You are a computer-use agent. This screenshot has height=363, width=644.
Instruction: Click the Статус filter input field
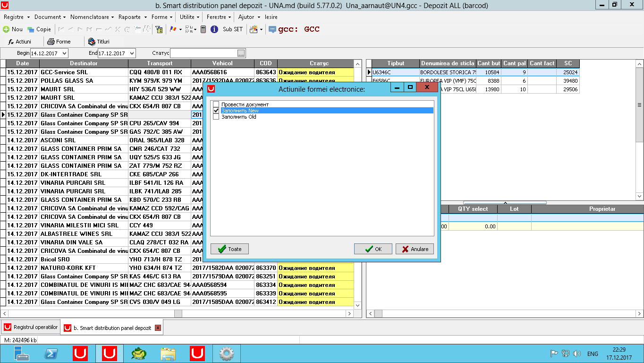[203, 53]
